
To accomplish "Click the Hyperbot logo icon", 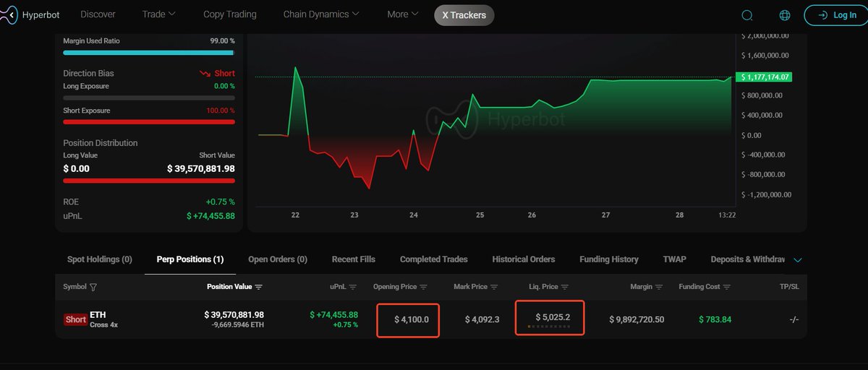I will click(x=9, y=14).
